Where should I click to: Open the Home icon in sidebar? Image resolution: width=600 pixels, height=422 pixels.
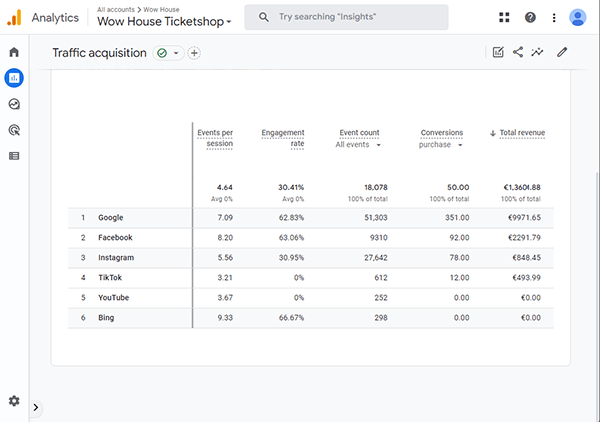[x=14, y=51]
